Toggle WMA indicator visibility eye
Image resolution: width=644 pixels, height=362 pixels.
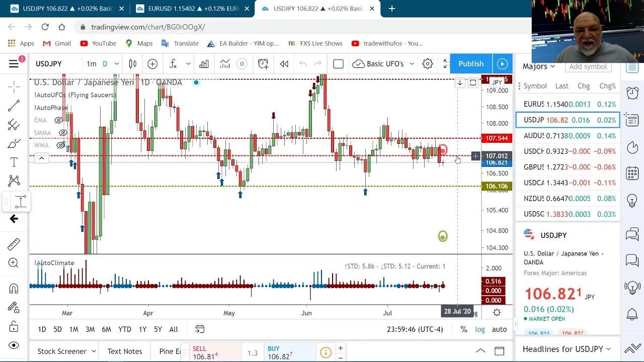click(60, 145)
